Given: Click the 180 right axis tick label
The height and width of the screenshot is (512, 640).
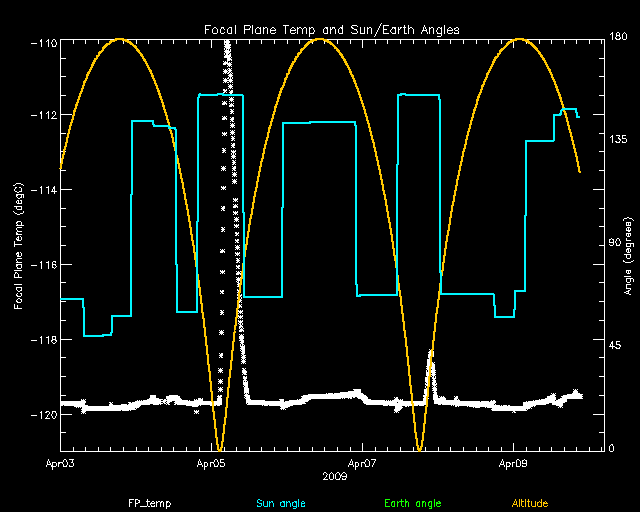Looking at the screenshot, I should (618, 37).
